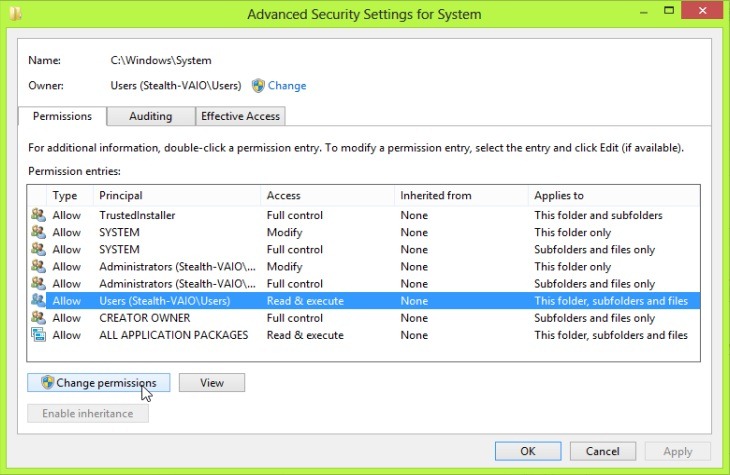
Task: Click the View button
Action: point(211,382)
